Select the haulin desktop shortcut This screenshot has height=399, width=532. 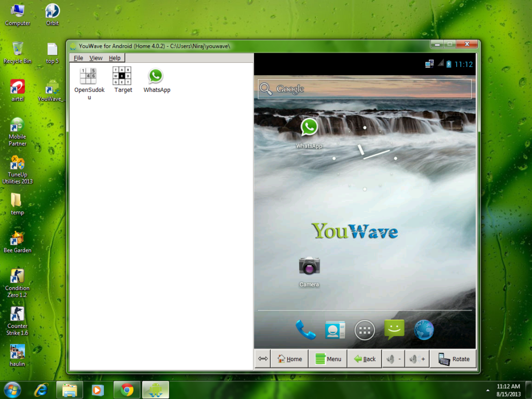17,355
